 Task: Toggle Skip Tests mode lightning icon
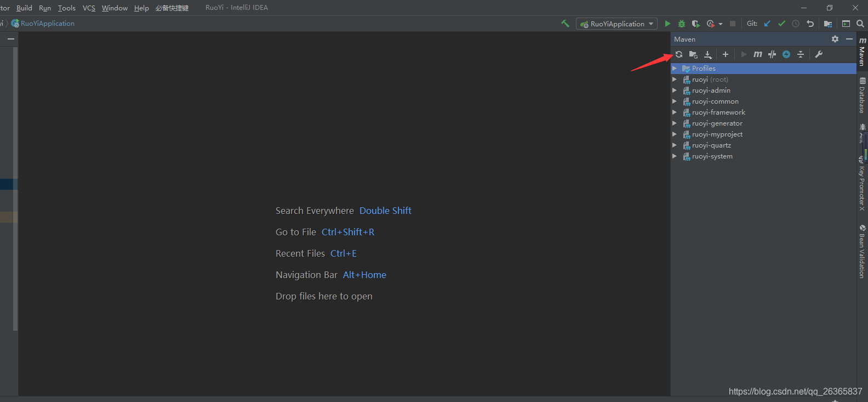786,54
